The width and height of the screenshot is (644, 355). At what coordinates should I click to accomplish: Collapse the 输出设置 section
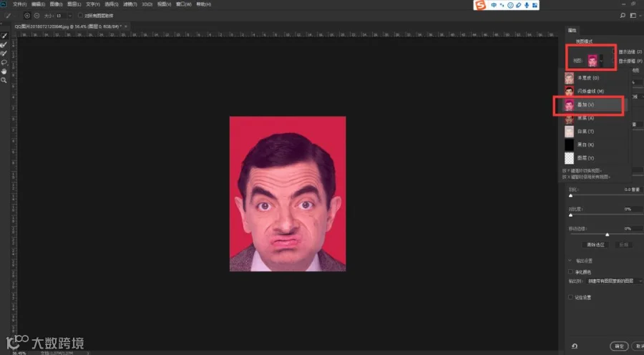(x=570, y=261)
